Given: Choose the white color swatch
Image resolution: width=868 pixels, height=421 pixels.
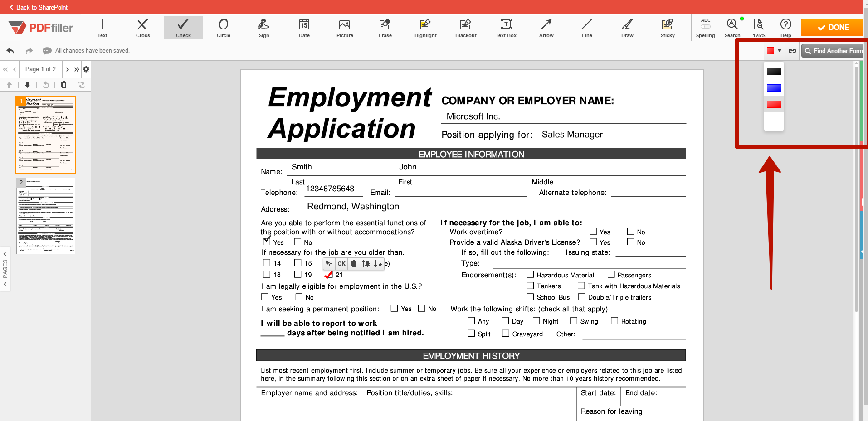Looking at the screenshot, I should pyautogui.click(x=774, y=121).
